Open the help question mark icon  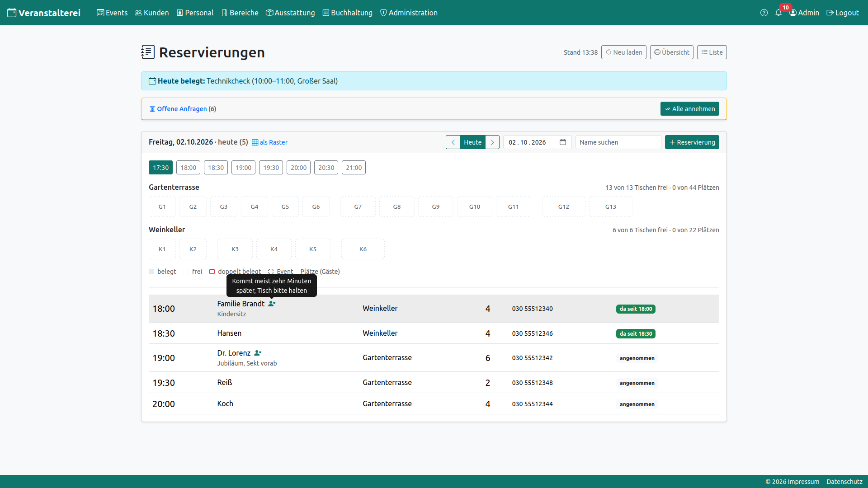pos(764,13)
